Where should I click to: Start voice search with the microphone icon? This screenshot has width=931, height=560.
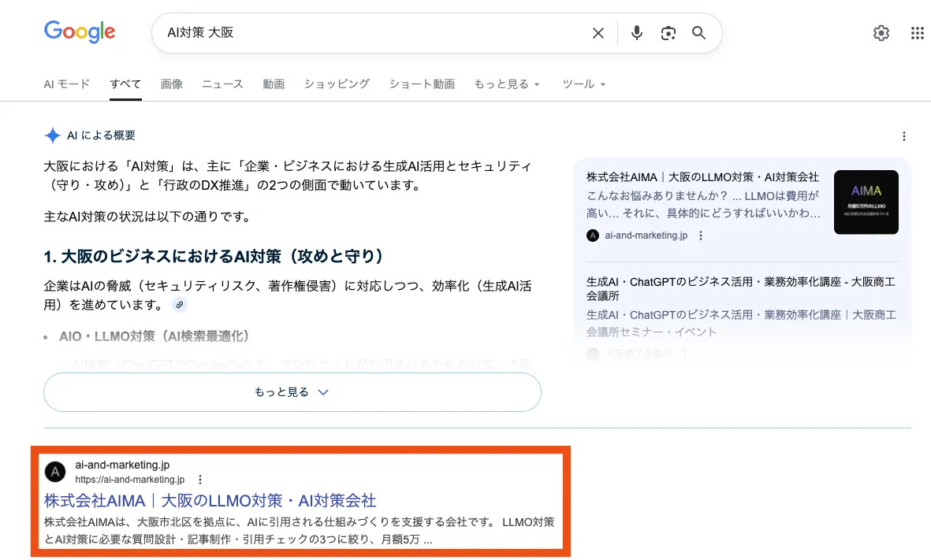(636, 32)
